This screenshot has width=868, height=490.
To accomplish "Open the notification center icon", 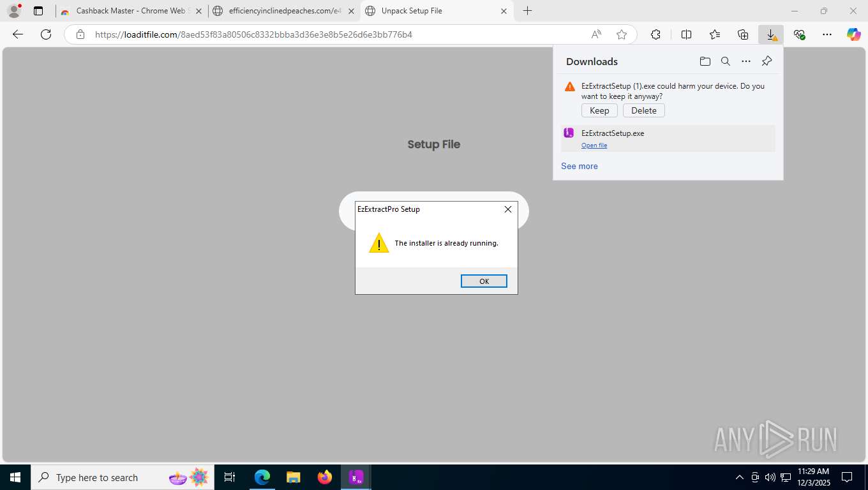I will 847,477.
